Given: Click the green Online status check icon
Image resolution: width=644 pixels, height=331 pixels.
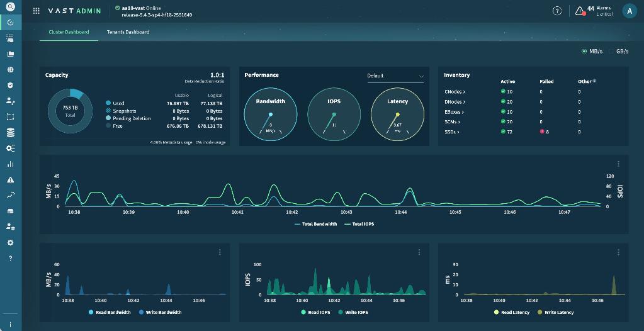Looking at the screenshot, I should tap(118, 8).
